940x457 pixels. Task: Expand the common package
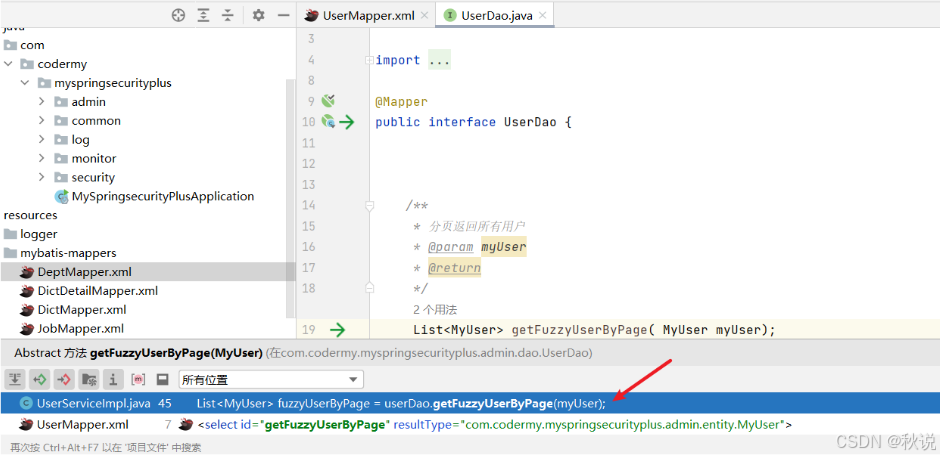tap(41, 121)
